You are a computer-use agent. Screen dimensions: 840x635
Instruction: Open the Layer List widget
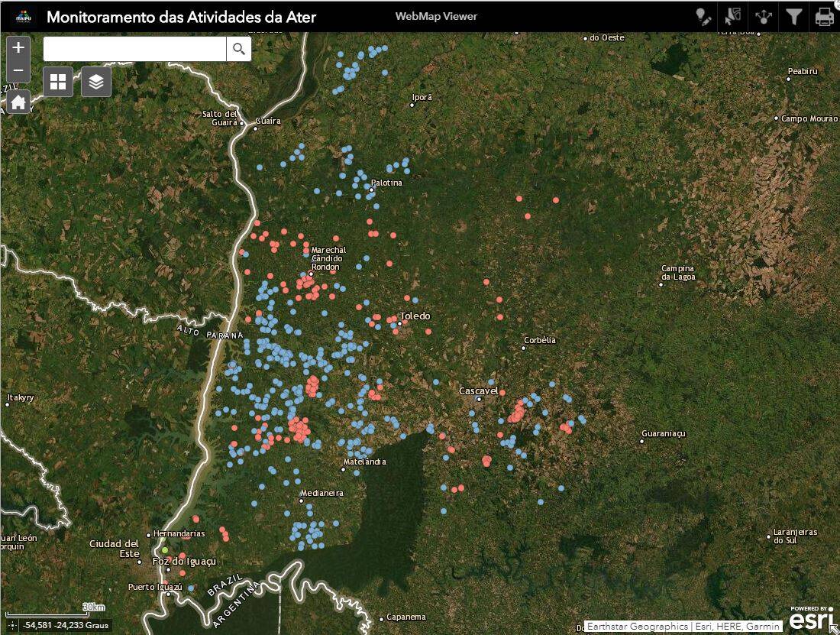[x=96, y=82]
